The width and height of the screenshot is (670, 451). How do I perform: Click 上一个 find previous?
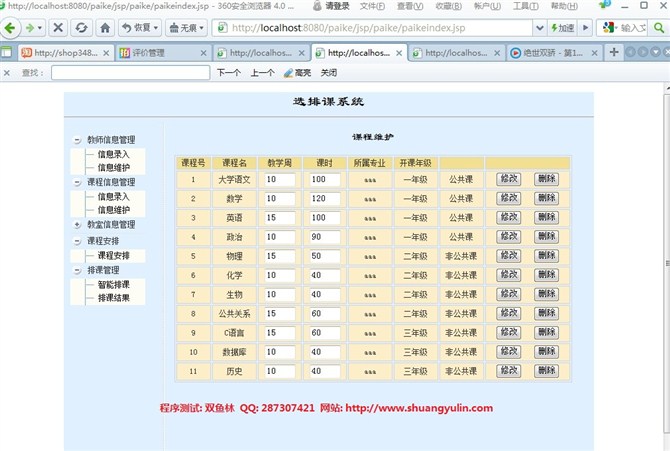click(x=262, y=73)
